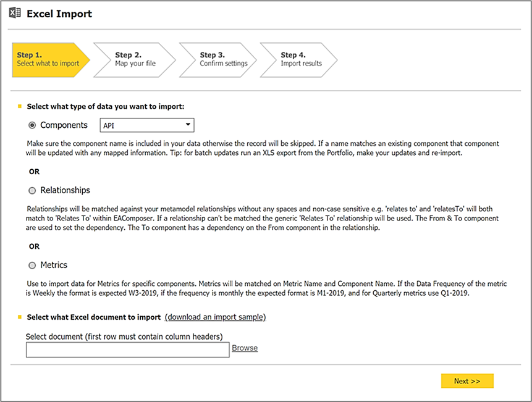
Task: Switch to Step 2 Map your file
Action: click(132, 59)
